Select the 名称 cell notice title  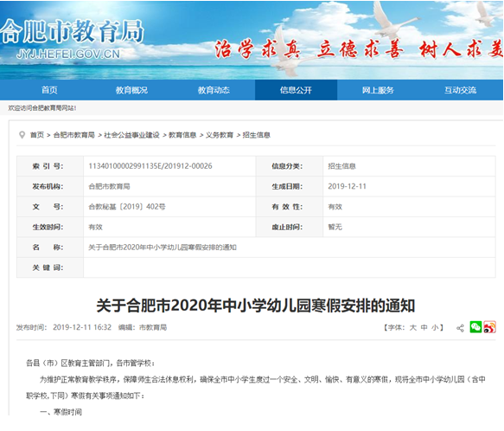coord(163,248)
